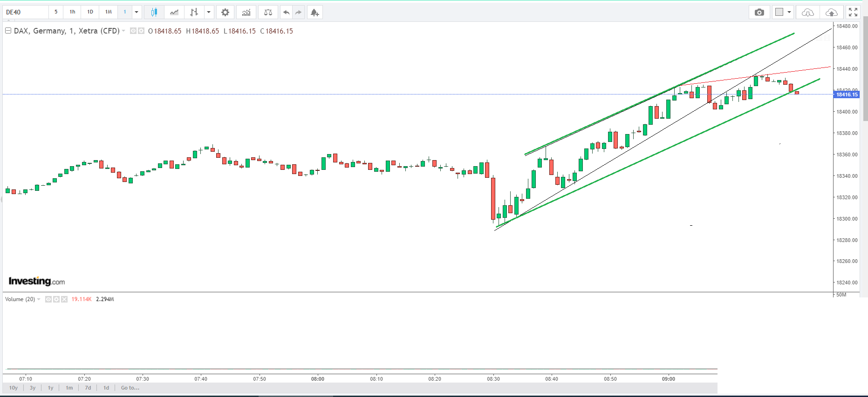Click the 08:30 time axis label
Viewport: 868px width, 397px height.
493,379
